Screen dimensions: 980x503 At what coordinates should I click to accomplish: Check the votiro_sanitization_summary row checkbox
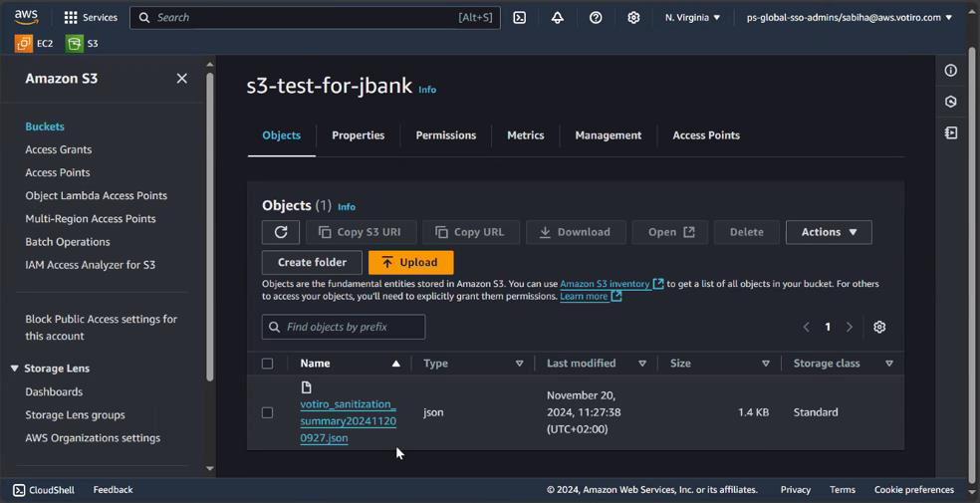point(268,412)
